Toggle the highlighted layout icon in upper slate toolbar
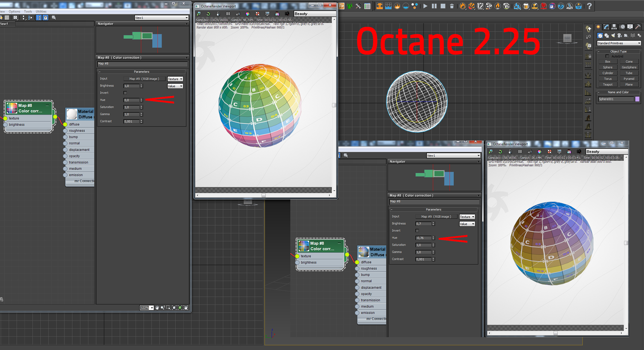The image size is (644, 350). (x=39, y=17)
